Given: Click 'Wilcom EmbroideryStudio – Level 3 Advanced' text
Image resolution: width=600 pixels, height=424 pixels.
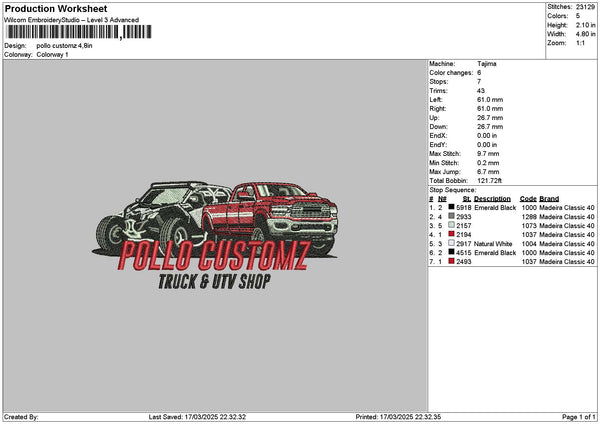Looking at the screenshot, I should (71, 20).
